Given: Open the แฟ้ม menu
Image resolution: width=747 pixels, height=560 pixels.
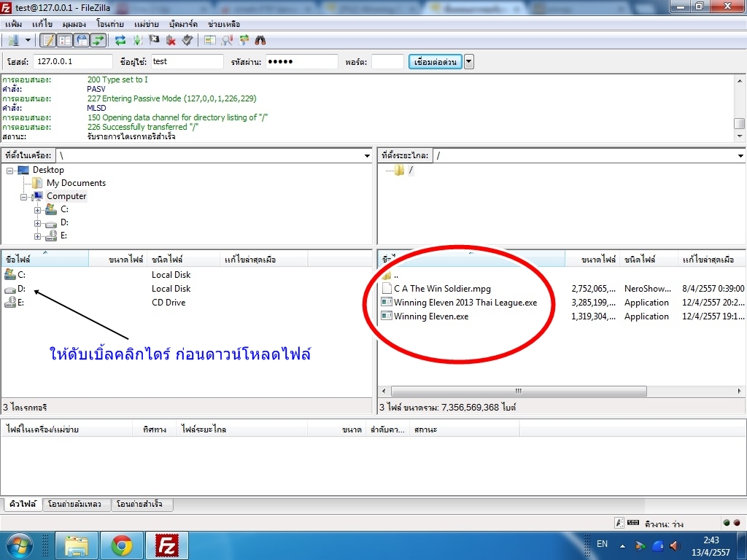Looking at the screenshot, I should click(14, 24).
